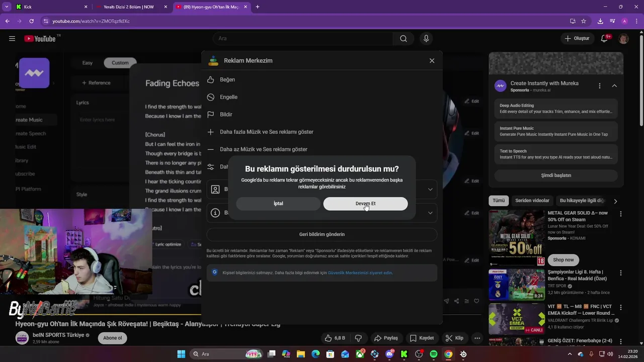The height and width of the screenshot is (362, 644).
Task: Open Benfica - Real Madrid video thumbnail
Action: pyautogui.click(x=517, y=285)
